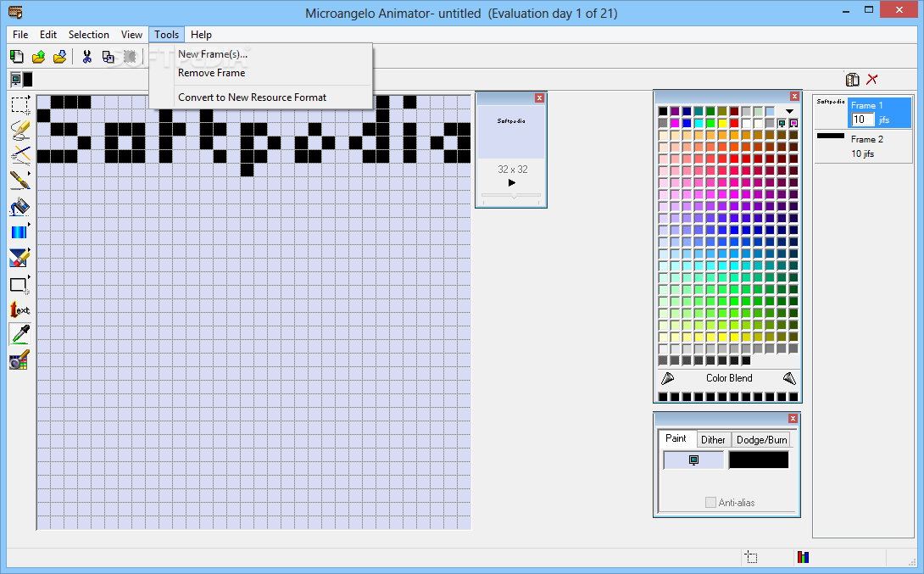Close the Paint options panel
The width and height of the screenshot is (924, 574).
pos(793,419)
